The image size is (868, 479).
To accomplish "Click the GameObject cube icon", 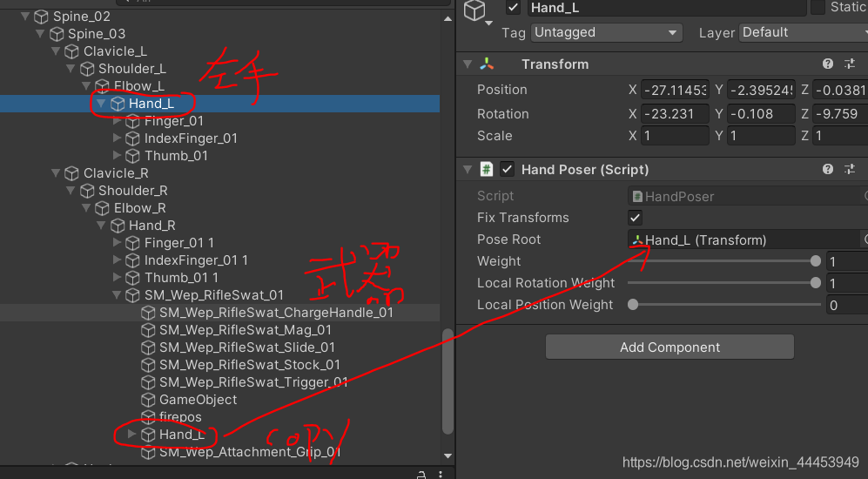I will tap(148, 400).
